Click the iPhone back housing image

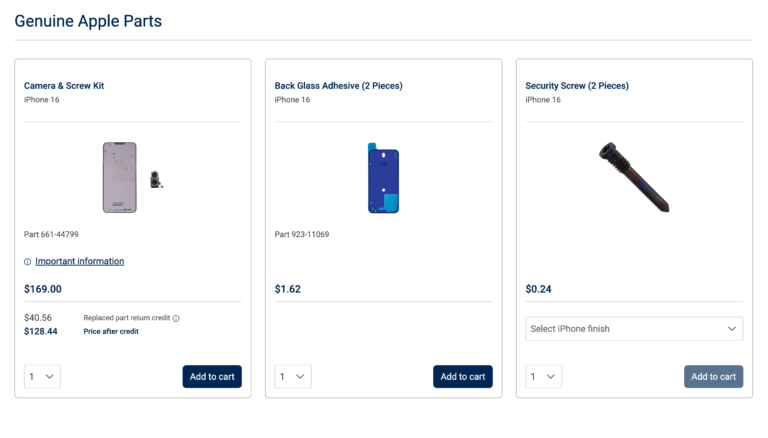pos(120,177)
